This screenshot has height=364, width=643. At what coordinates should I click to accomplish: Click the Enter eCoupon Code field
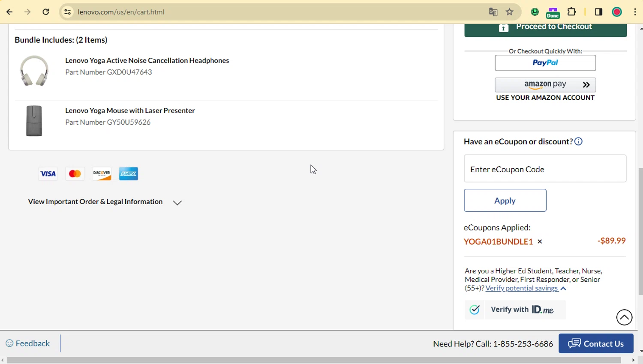click(x=545, y=169)
